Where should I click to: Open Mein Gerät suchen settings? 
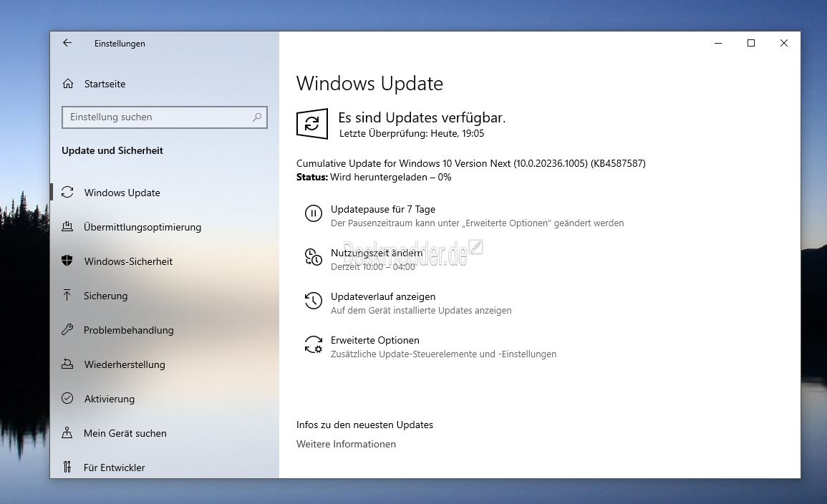tap(125, 433)
